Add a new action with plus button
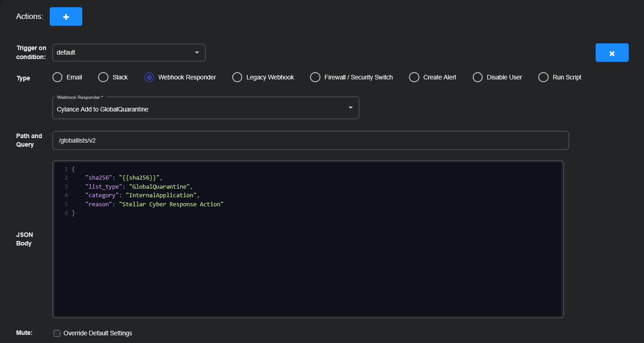The image size is (644, 343). click(x=66, y=17)
